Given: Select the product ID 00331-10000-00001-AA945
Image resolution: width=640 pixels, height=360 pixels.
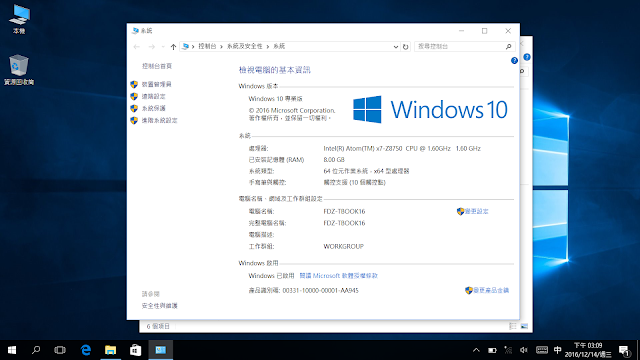Looking at the screenshot, I should (x=320, y=291).
